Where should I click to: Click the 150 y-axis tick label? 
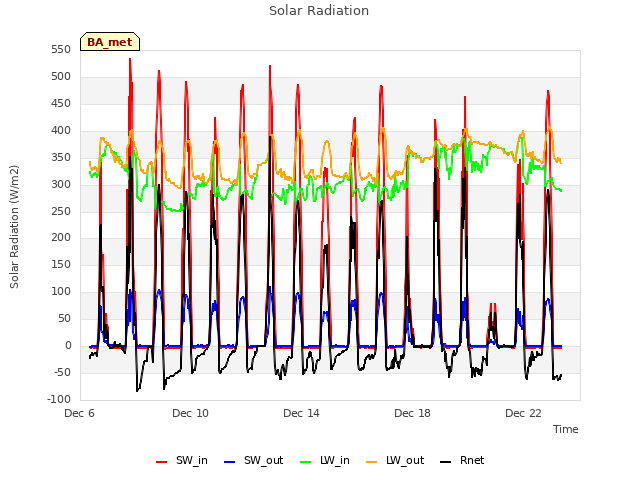pyautogui.click(x=61, y=264)
